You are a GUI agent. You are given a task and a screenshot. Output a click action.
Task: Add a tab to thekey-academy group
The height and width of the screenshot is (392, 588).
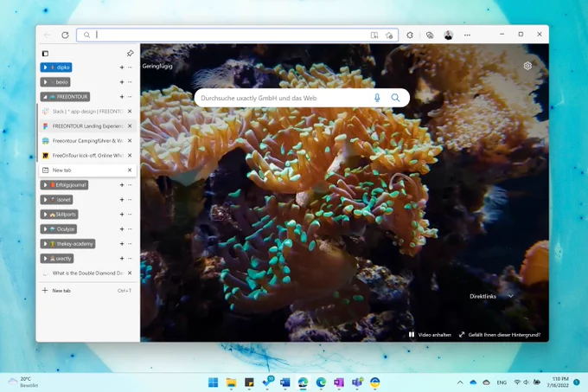pyautogui.click(x=122, y=244)
